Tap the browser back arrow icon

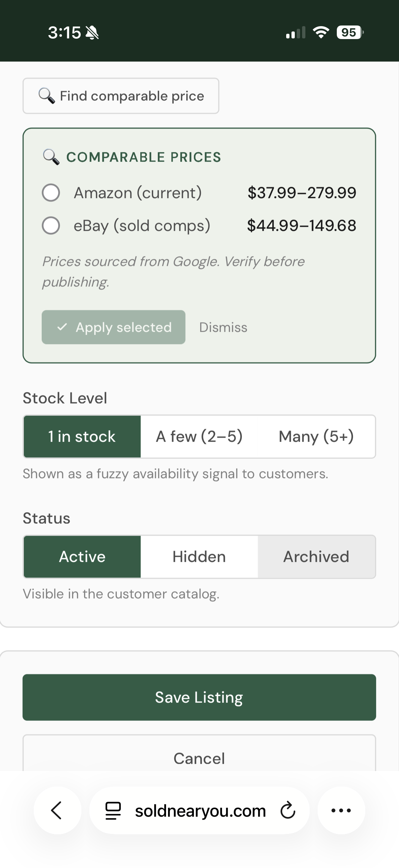tap(57, 810)
